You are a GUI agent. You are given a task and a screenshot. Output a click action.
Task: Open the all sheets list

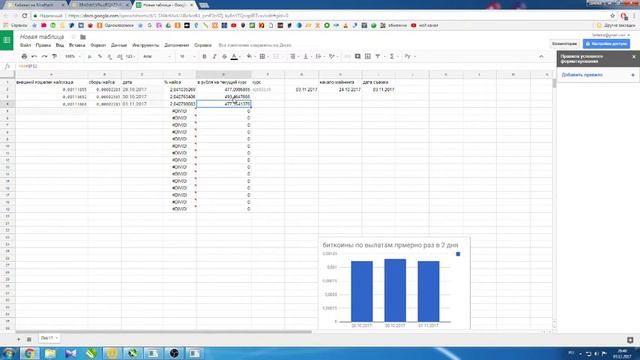tap(29, 339)
